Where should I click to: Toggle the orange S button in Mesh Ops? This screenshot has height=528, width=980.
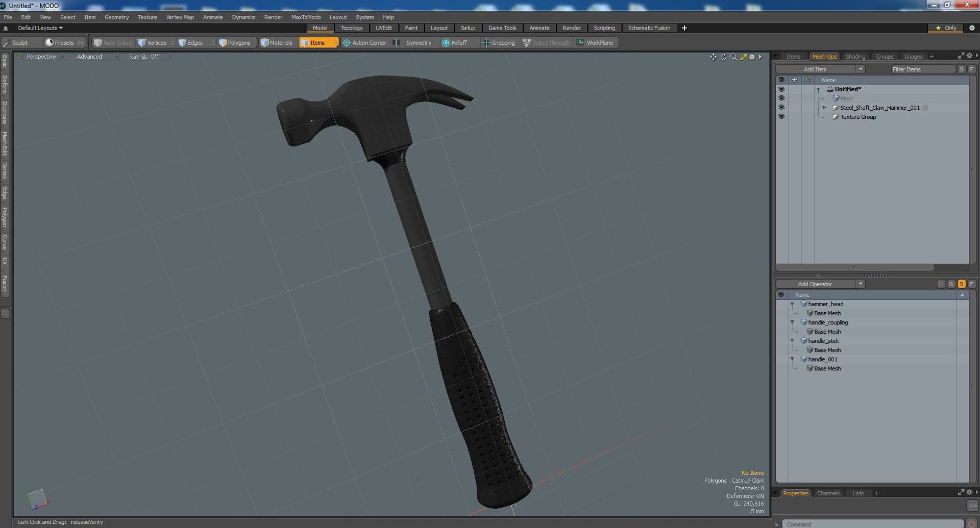(x=962, y=284)
